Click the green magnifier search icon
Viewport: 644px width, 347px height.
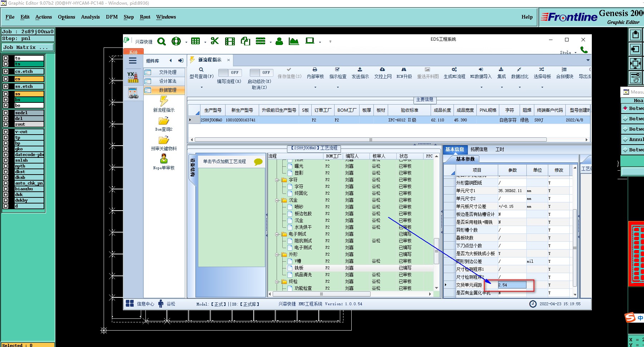(162, 41)
